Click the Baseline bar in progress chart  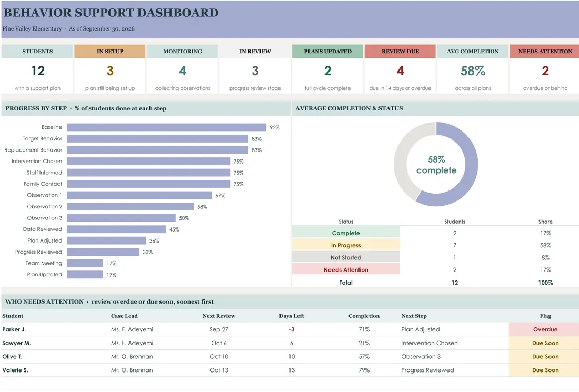tap(166, 127)
